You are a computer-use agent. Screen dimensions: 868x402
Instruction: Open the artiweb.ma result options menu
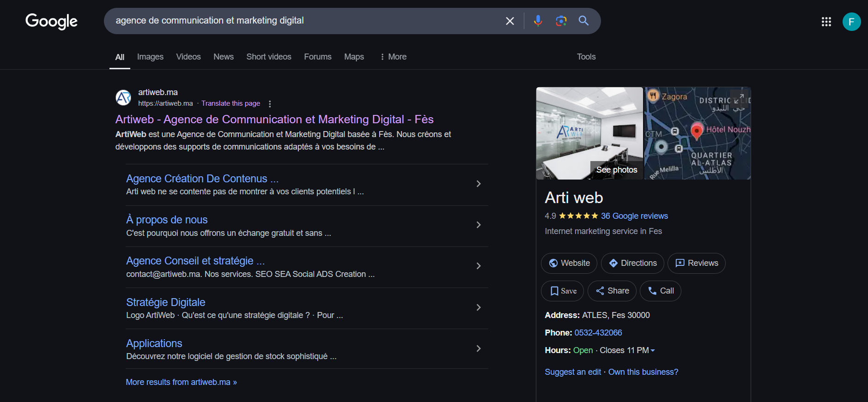pos(270,104)
